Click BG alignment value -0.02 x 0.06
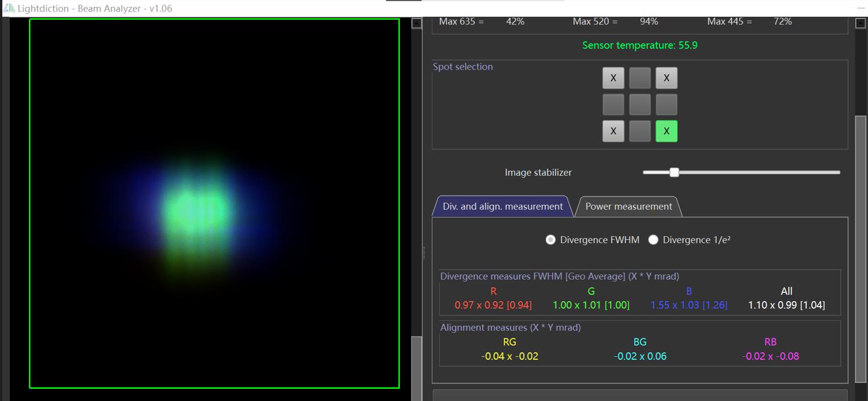 point(640,356)
